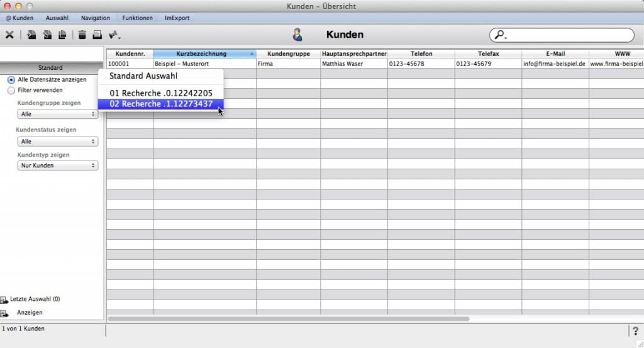Click phone cell 0123-45678
The height and width of the screenshot is (348, 644).
(421, 64)
